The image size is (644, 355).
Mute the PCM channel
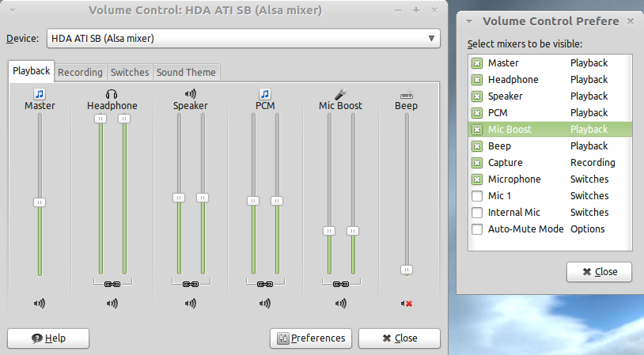click(x=264, y=303)
